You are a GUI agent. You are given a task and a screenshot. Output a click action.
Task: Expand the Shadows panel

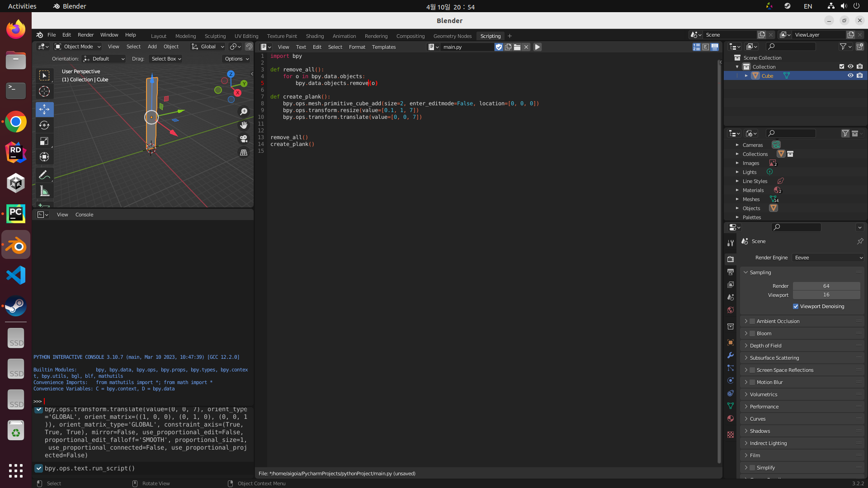pyautogui.click(x=746, y=431)
